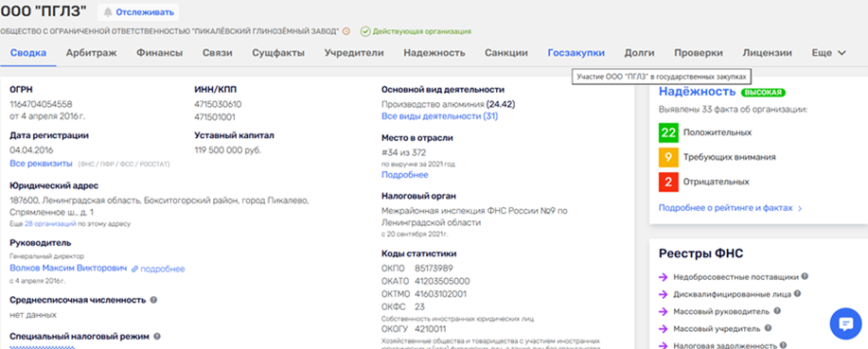Click the Отслеживать bell button
Image resolution: width=868 pixels, height=349 pixels.
pyautogui.click(x=138, y=11)
